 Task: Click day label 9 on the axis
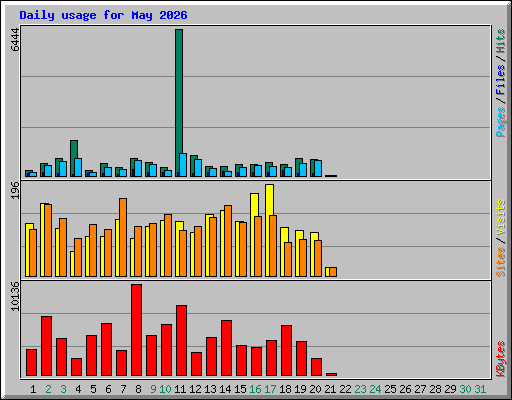[153, 389]
